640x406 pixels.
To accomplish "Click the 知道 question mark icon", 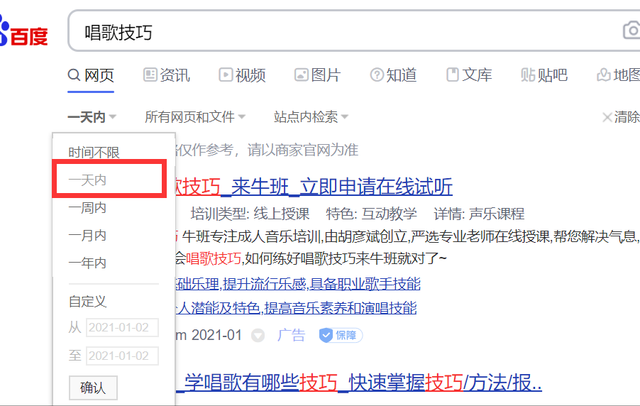I will coord(376,75).
